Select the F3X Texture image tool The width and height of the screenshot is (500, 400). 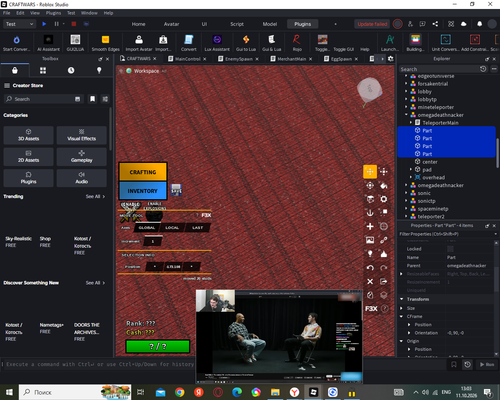[370, 240]
